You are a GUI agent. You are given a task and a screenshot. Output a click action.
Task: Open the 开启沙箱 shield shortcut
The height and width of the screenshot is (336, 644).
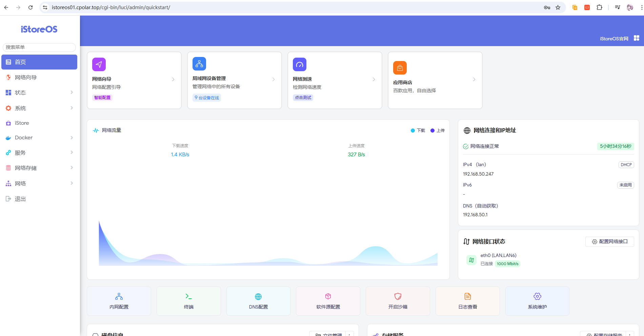[398, 301]
